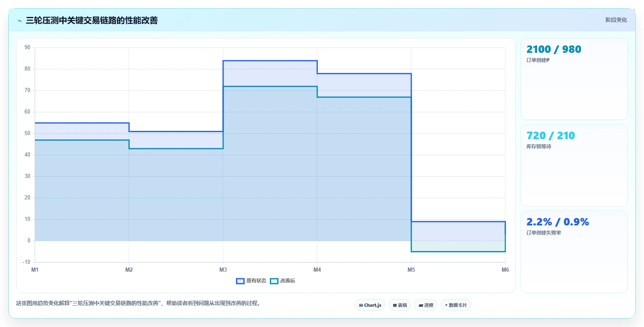Image resolution: width=644 pixels, height=327 pixels.
Task: Toggle the 改善后 legend entry
Action: (283, 281)
